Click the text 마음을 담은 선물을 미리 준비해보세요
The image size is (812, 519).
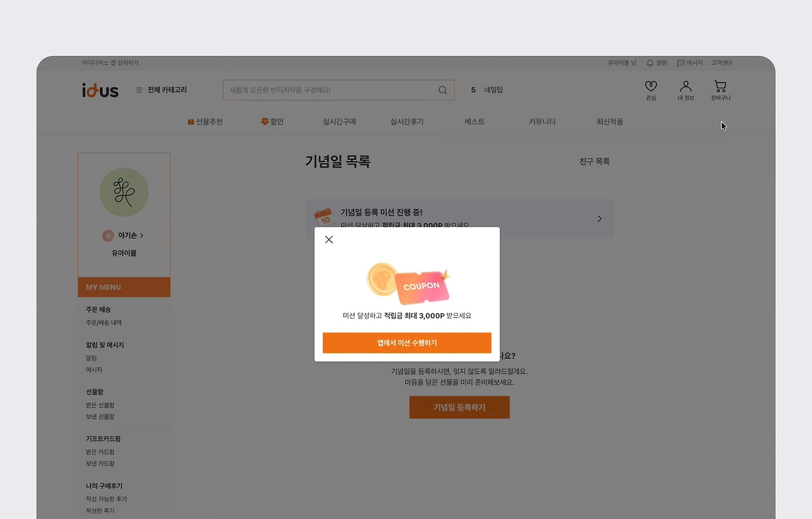[x=459, y=383]
